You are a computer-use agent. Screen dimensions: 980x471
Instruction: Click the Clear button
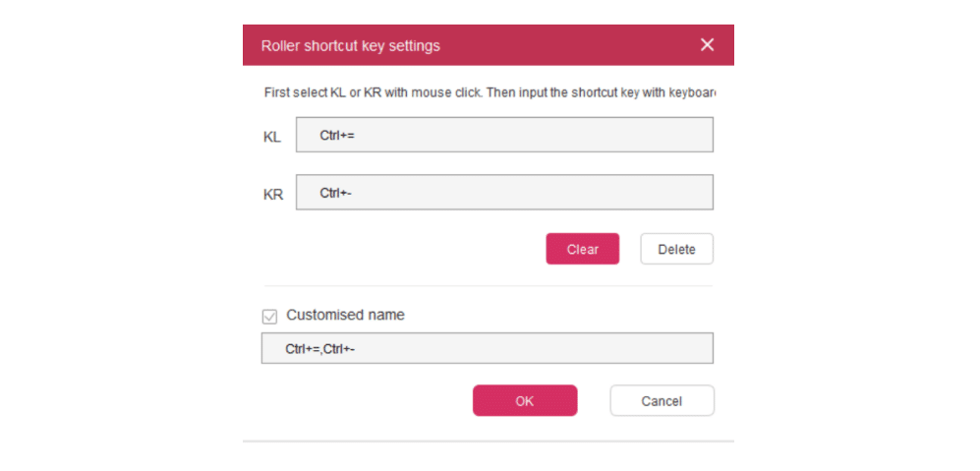click(583, 249)
